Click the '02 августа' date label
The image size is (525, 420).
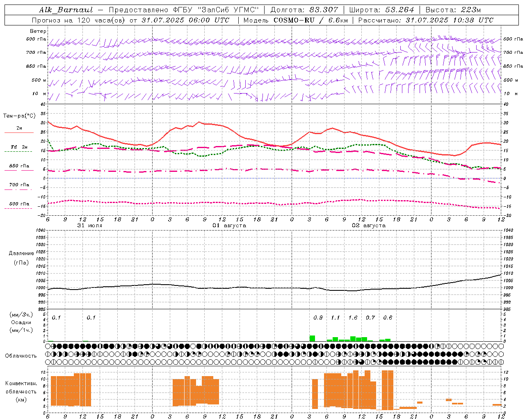[x=369, y=226]
